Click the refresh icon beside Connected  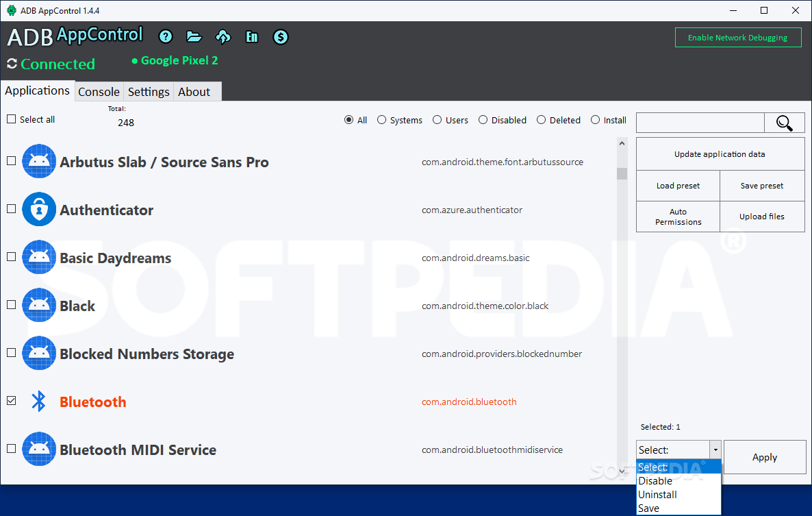coord(12,64)
